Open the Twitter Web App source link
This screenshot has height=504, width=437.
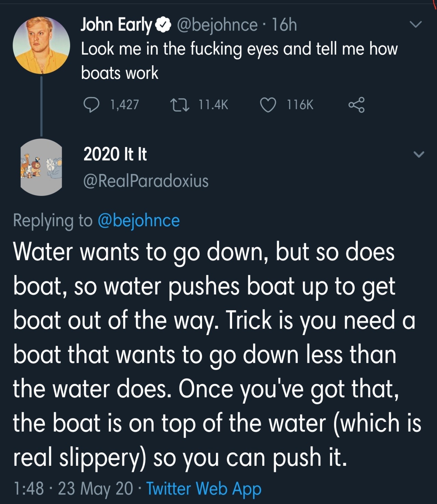pyautogui.click(x=204, y=488)
